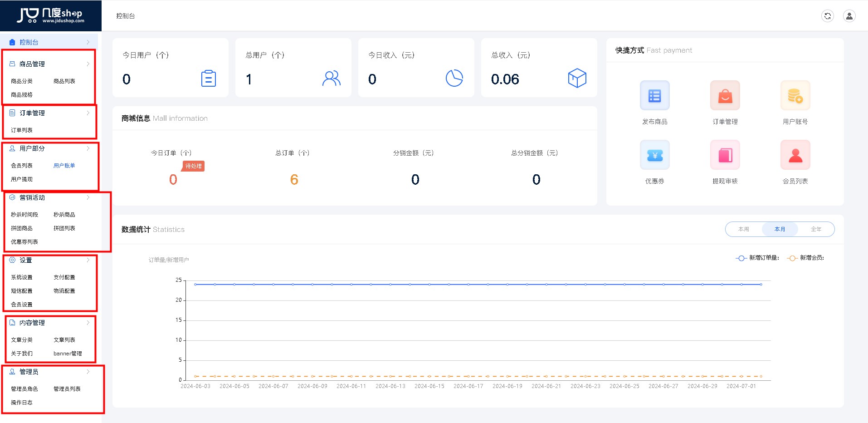Open 管理员列表 menu item

(67, 389)
